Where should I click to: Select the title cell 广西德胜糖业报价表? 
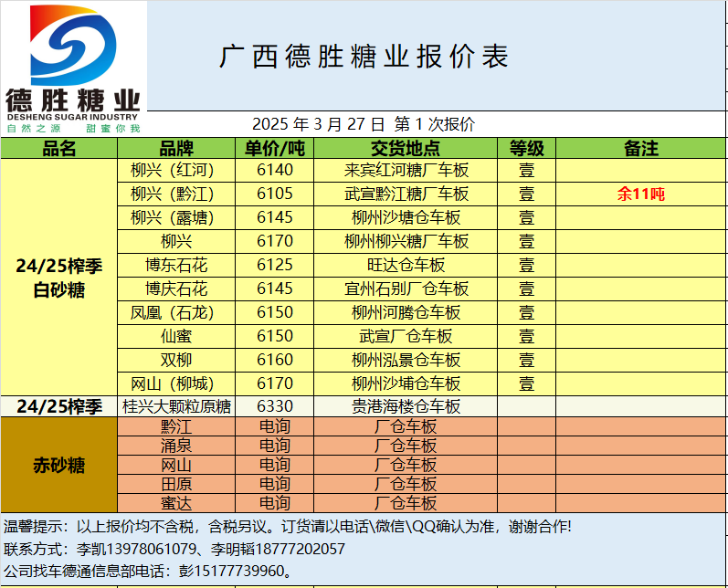[364, 57]
